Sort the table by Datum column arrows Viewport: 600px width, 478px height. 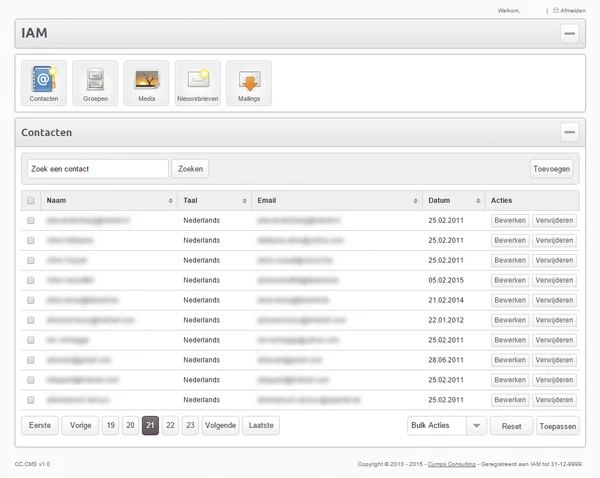(x=478, y=201)
